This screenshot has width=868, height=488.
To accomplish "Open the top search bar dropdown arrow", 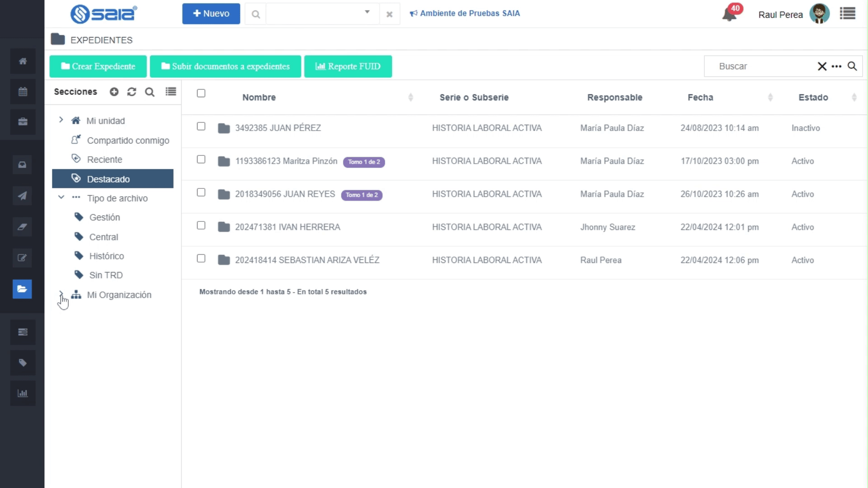I will [x=367, y=12].
